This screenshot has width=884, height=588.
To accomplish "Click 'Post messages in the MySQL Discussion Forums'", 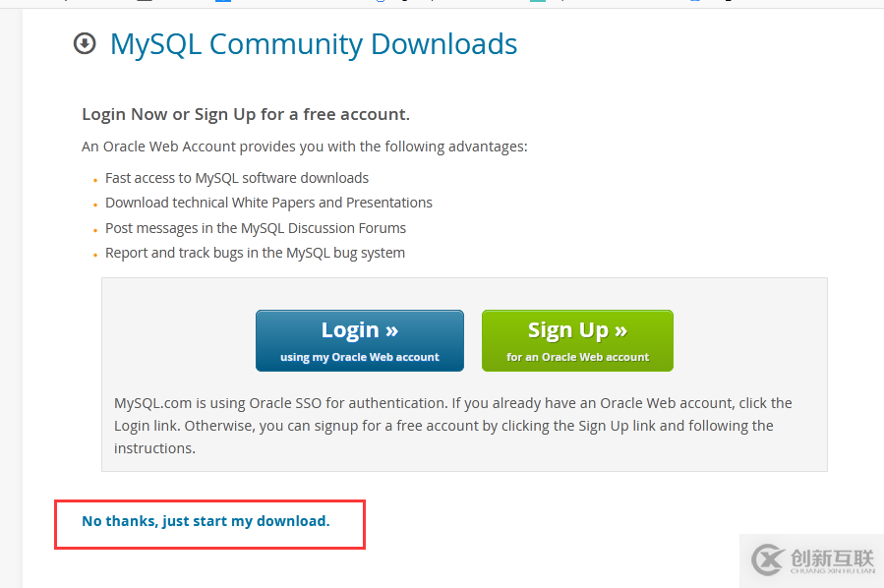I will coord(256,228).
